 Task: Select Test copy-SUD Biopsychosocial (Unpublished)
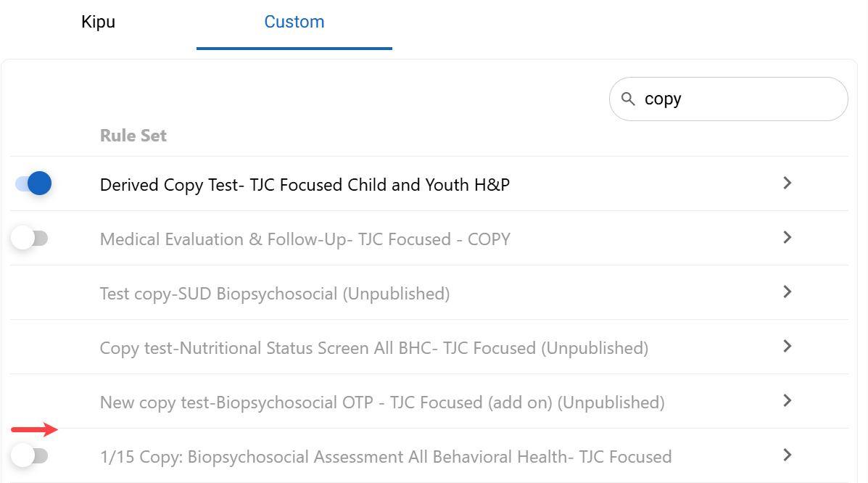[274, 294]
